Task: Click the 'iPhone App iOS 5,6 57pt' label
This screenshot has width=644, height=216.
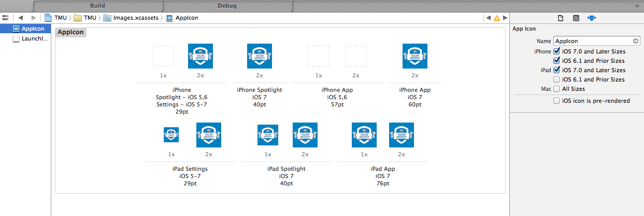Action: tap(337, 97)
